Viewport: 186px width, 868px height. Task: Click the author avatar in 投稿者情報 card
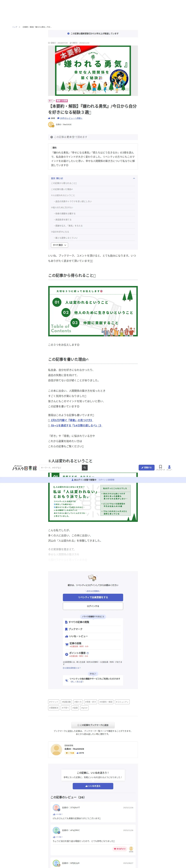pyautogui.click(x=56, y=750)
